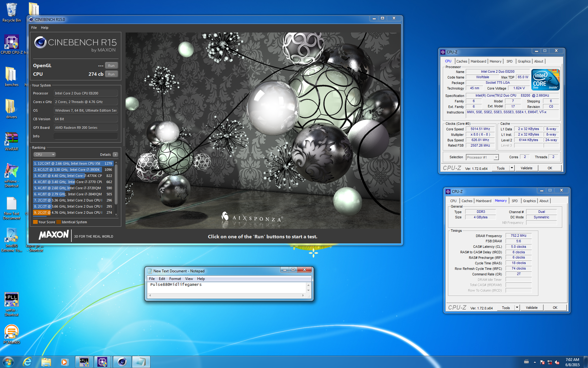Expand the Ranking Details arrow button

[115, 155]
